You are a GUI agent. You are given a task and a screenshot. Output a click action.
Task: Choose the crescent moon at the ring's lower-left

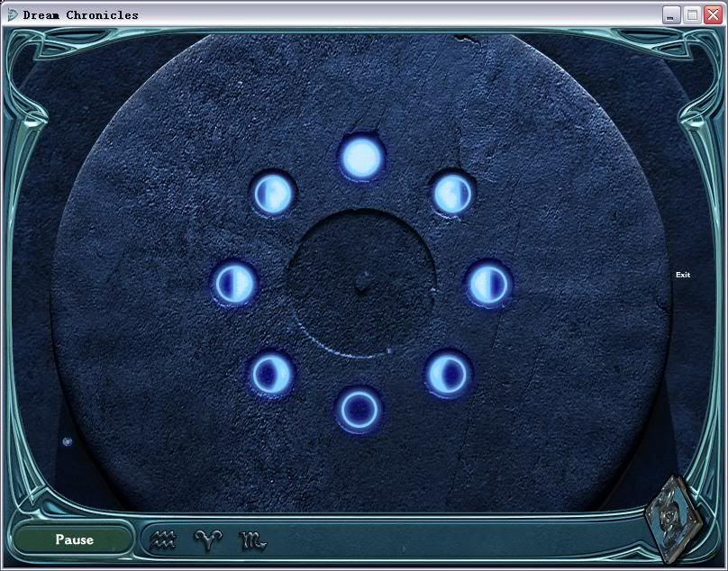[271, 373]
